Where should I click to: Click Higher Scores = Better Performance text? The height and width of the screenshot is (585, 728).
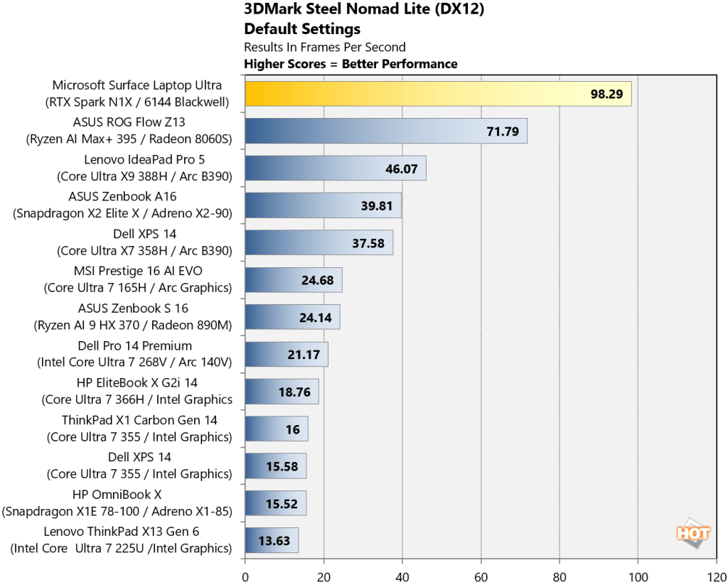point(351,63)
